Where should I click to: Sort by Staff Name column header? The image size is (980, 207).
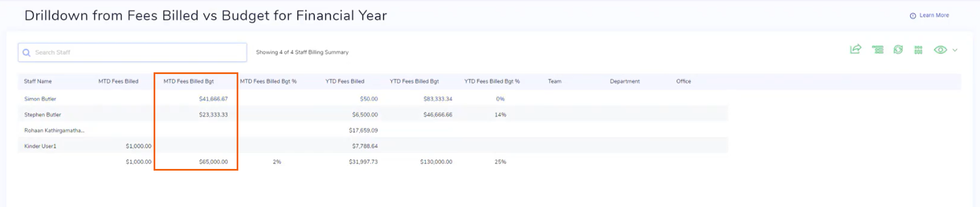point(38,82)
